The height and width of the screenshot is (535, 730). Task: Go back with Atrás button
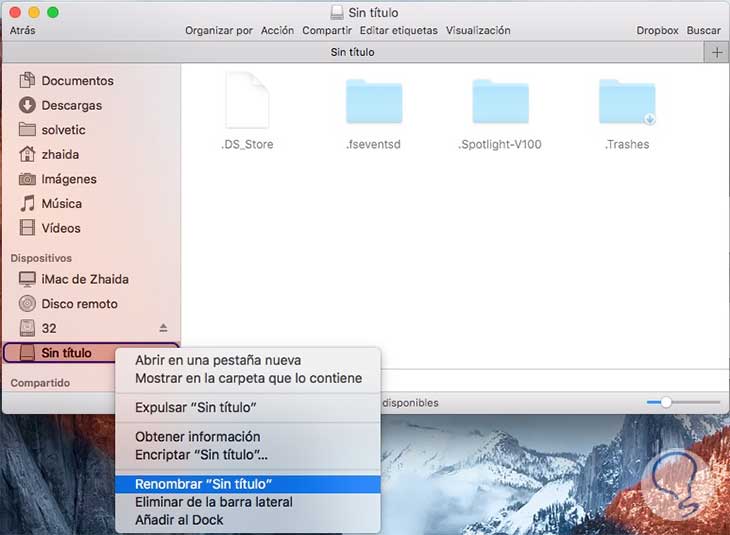[22, 30]
